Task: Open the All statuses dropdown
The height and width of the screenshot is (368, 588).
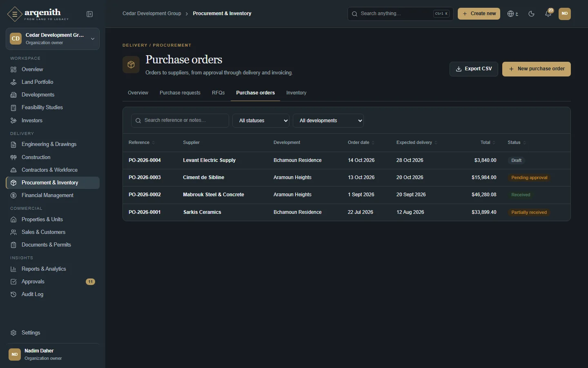Action: 261,121
